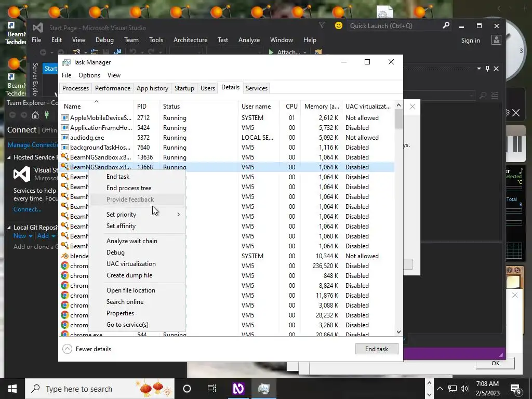
Task: Select Set affinity in context menu
Action: [121, 226]
